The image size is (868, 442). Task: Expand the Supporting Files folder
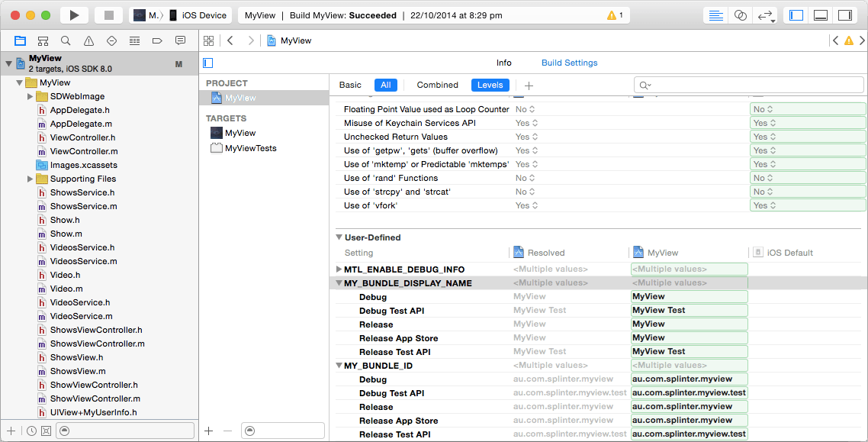click(30, 179)
